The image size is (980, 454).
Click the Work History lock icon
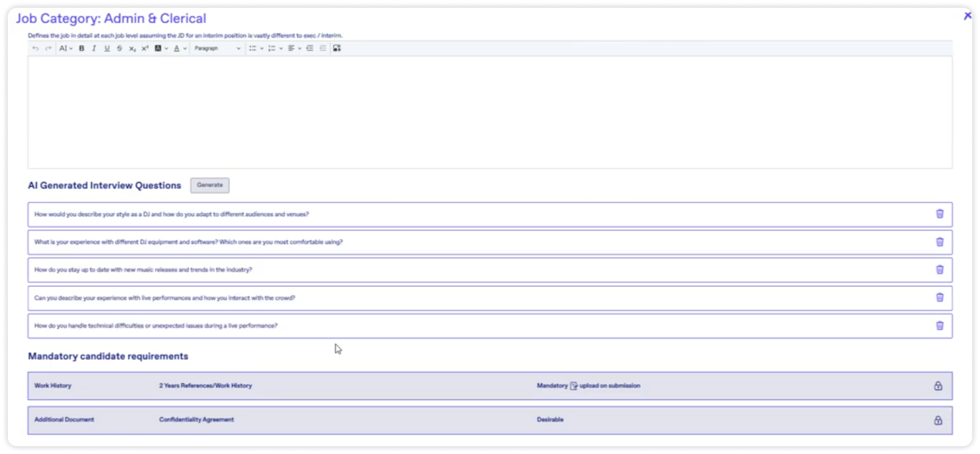(x=938, y=385)
